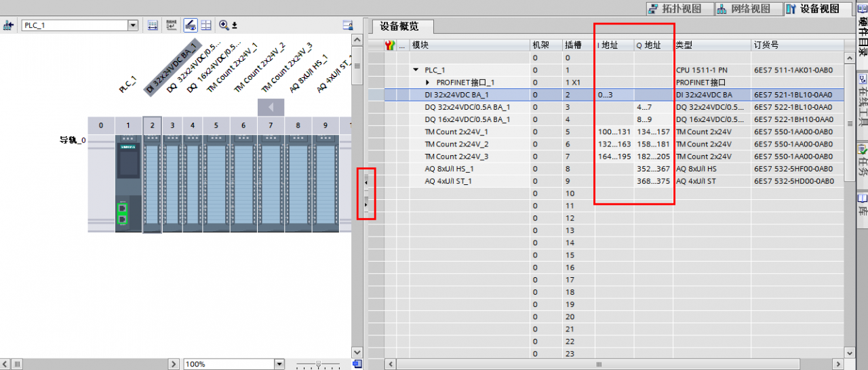The height and width of the screenshot is (370, 868).
Task: Select the TM Count 2x24V_3 row
Action: [607, 157]
